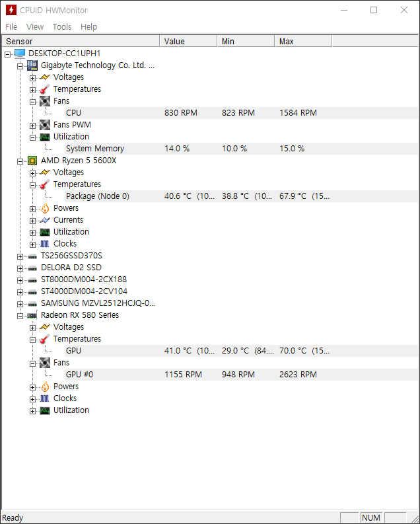Click the drive icon beside DELORA D2 SSD

32,268
